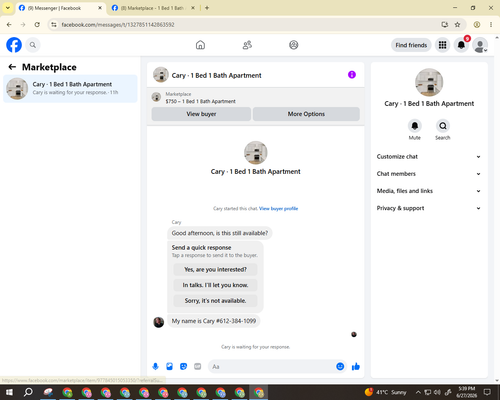This screenshot has height=400, width=500.
Task: Record a voice clip with microphone icon
Action: click(155, 367)
